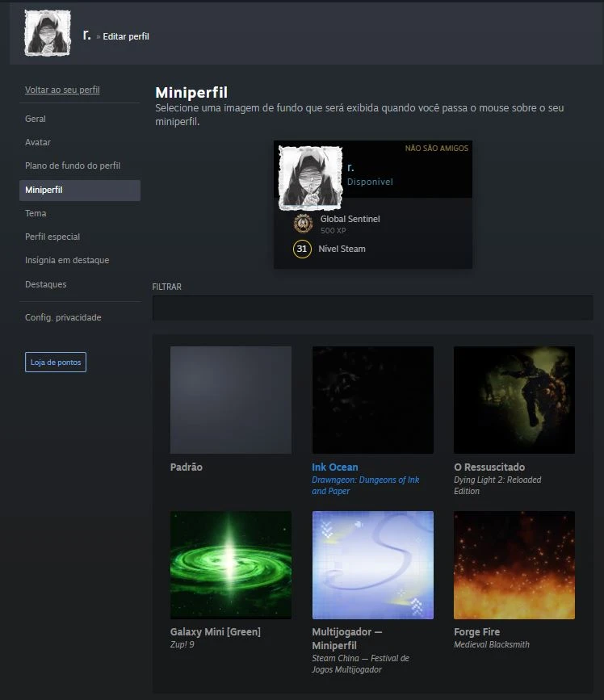Click the Global Sentinel badge icon
The image size is (604, 700).
[x=303, y=224]
